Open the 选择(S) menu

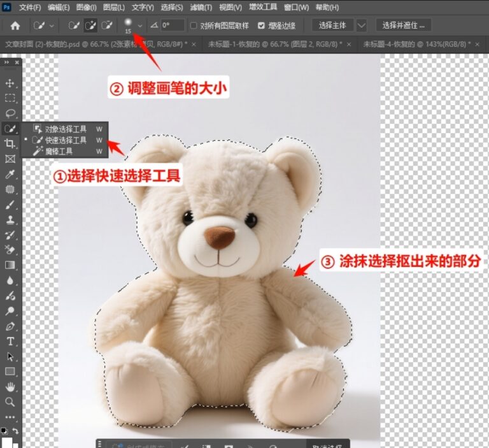[x=172, y=7]
